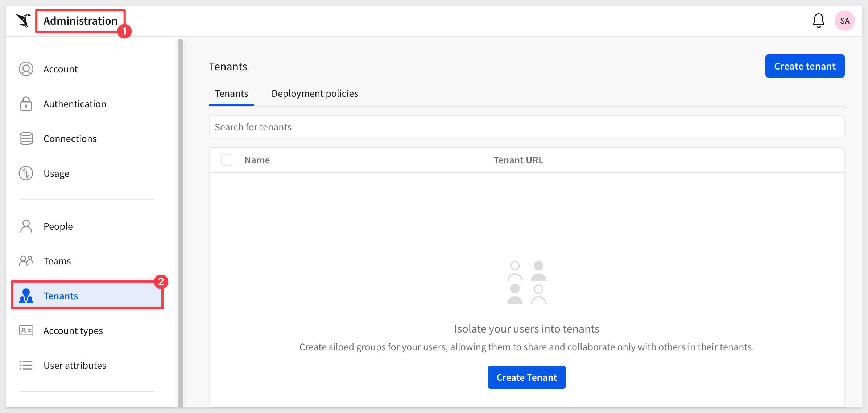The width and height of the screenshot is (868, 413).
Task: Click the Account profile icon in sidebar
Action: (26, 69)
